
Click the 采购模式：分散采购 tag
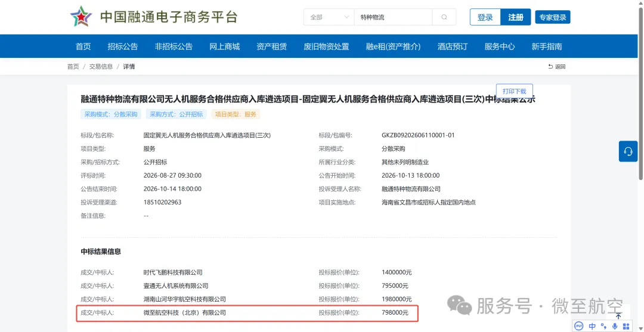click(111, 114)
